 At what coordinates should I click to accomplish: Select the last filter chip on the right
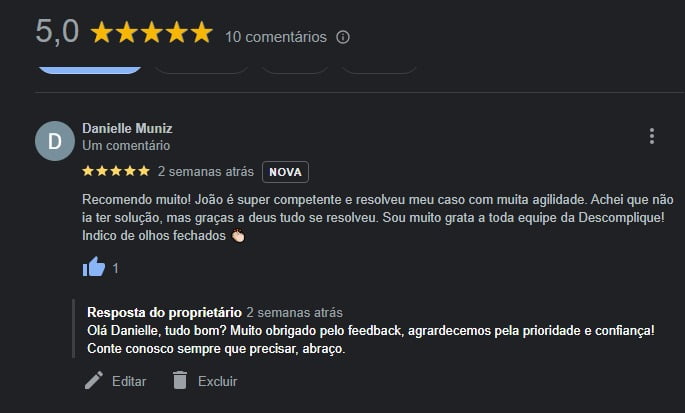click(x=379, y=67)
